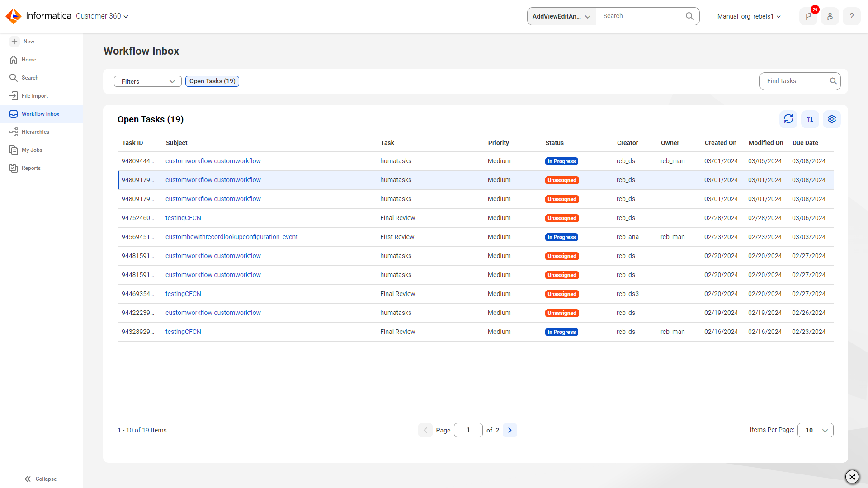Click the Reports clipboard icon
The image size is (868, 488).
[14, 168]
